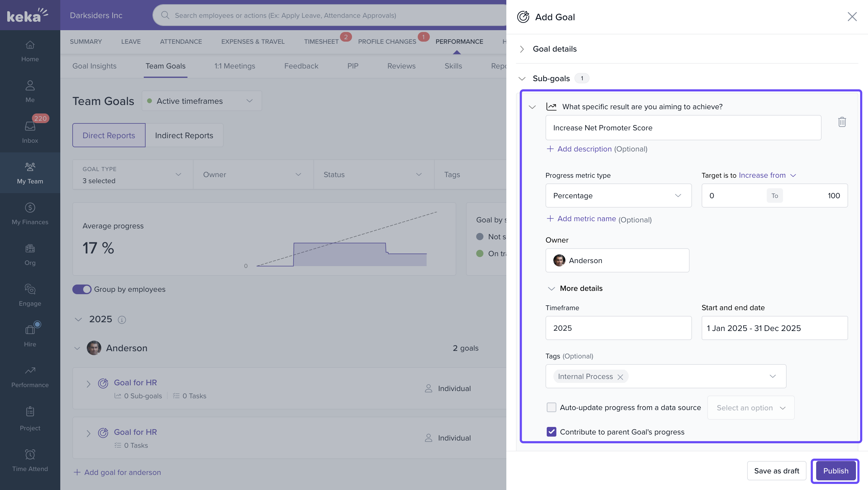
Task: Click Add description link
Action: [x=584, y=149]
